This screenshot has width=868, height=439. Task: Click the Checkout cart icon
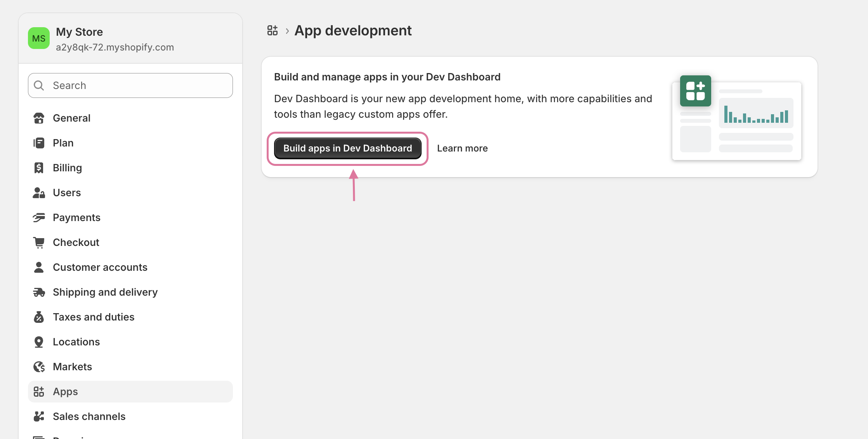click(39, 242)
